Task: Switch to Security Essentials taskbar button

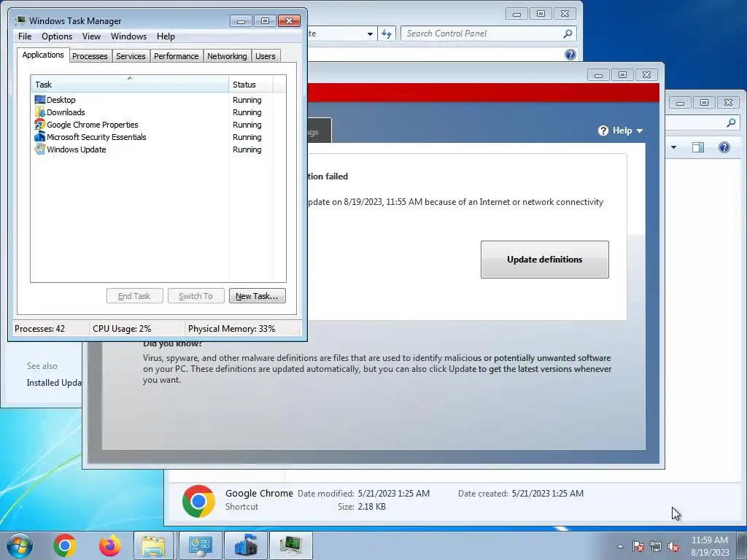Action: [x=245, y=545]
